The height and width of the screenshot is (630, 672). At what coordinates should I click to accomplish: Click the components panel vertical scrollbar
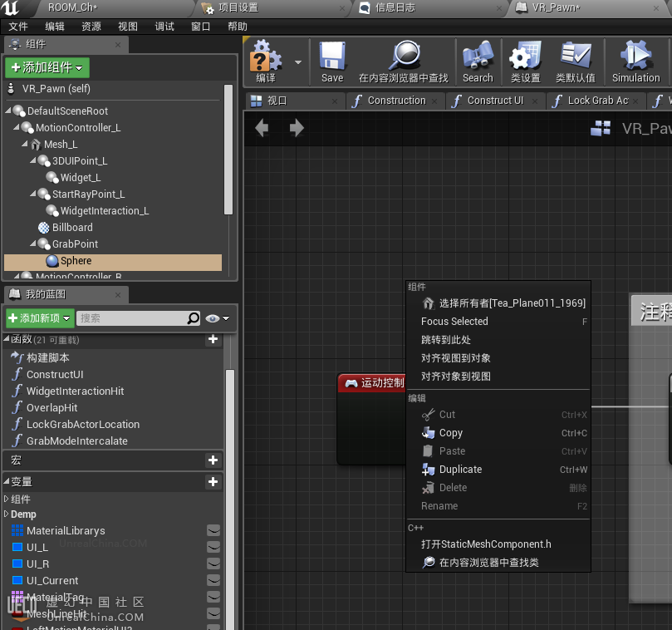point(228,150)
